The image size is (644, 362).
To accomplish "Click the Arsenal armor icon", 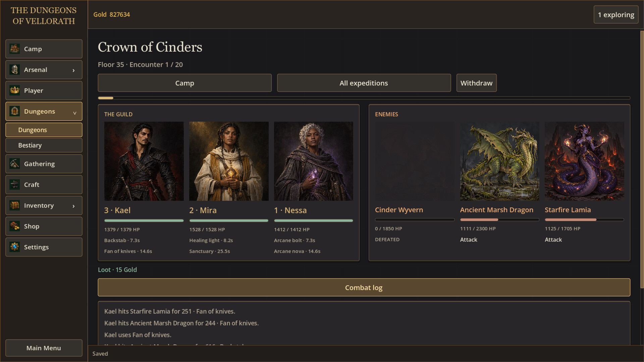I will (x=14, y=70).
